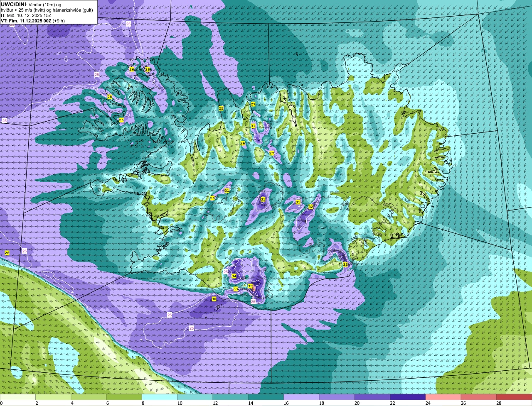Select the 8–10 m/s light cyan legend swatch
The width and height of the screenshot is (532, 406).
(160, 397)
